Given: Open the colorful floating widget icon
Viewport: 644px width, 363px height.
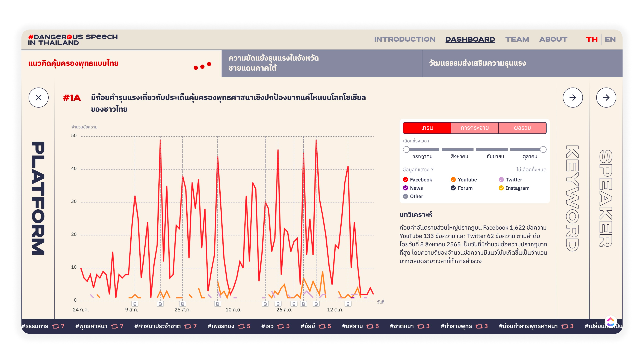Looking at the screenshot, I should coord(610,322).
